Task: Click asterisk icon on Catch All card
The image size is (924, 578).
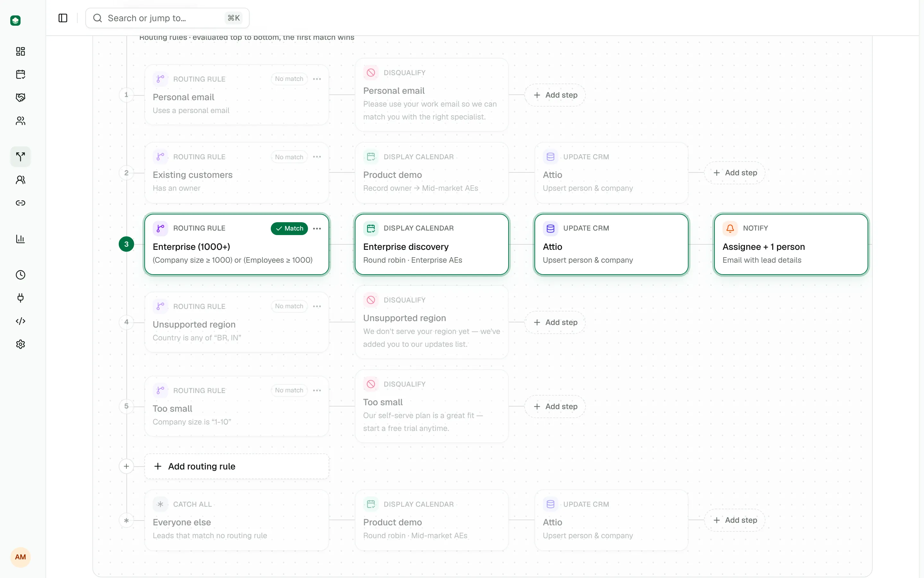Action: click(x=160, y=504)
